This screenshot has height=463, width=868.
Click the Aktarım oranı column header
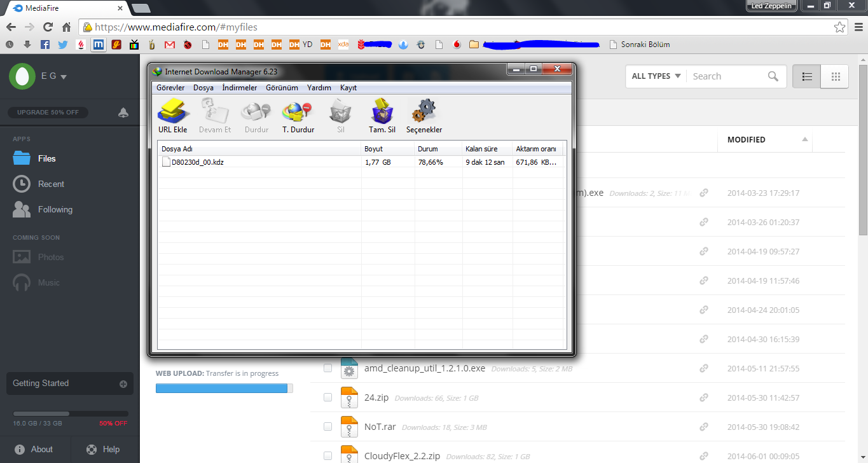[538, 149]
